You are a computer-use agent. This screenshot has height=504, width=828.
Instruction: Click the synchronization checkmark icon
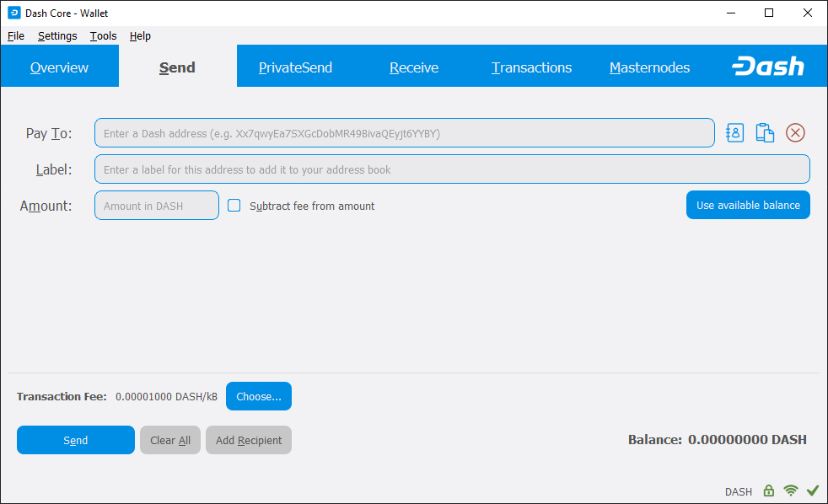pyautogui.click(x=813, y=491)
